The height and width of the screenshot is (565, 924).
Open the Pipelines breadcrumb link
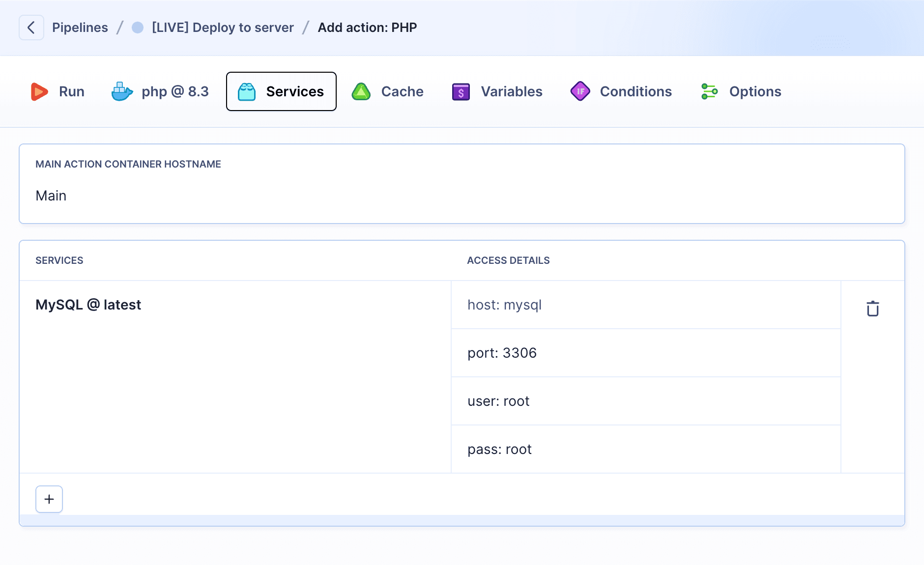pos(80,28)
